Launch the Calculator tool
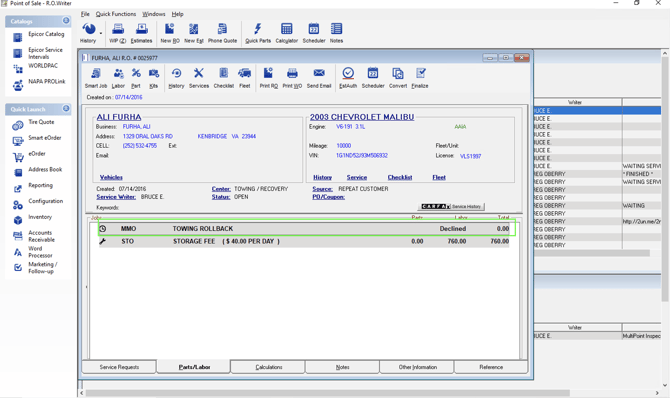 point(286,33)
